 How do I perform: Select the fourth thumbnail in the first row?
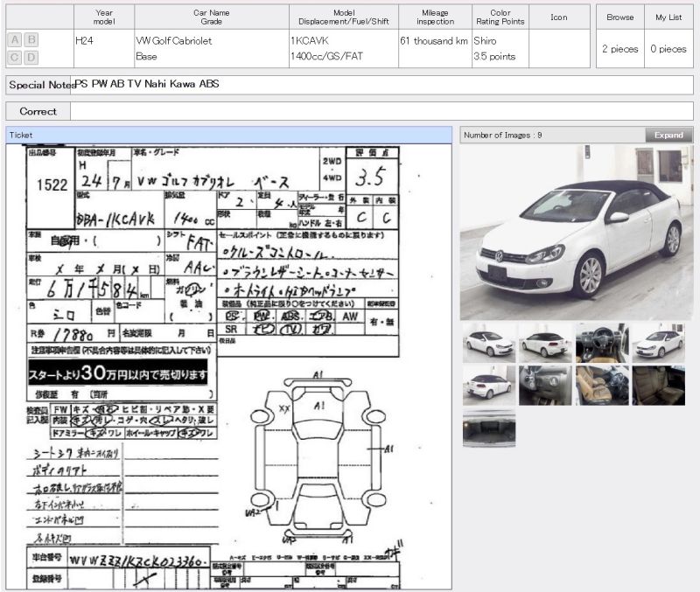pos(659,343)
